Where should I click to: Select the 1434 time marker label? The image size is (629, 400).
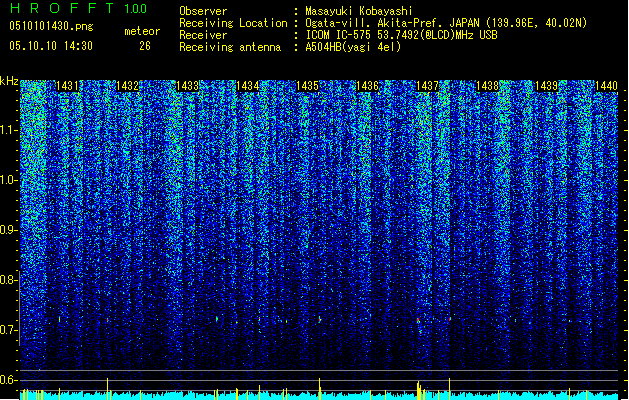[247, 86]
